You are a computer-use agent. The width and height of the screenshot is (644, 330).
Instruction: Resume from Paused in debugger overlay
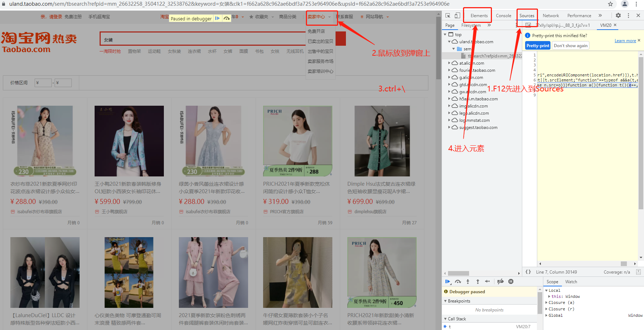pyautogui.click(x=217, y=19)
